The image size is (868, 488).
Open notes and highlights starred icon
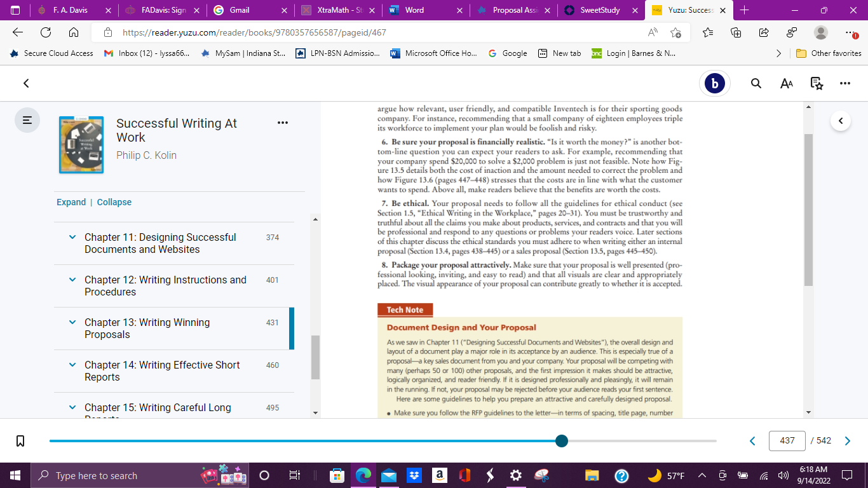[817, 83]
